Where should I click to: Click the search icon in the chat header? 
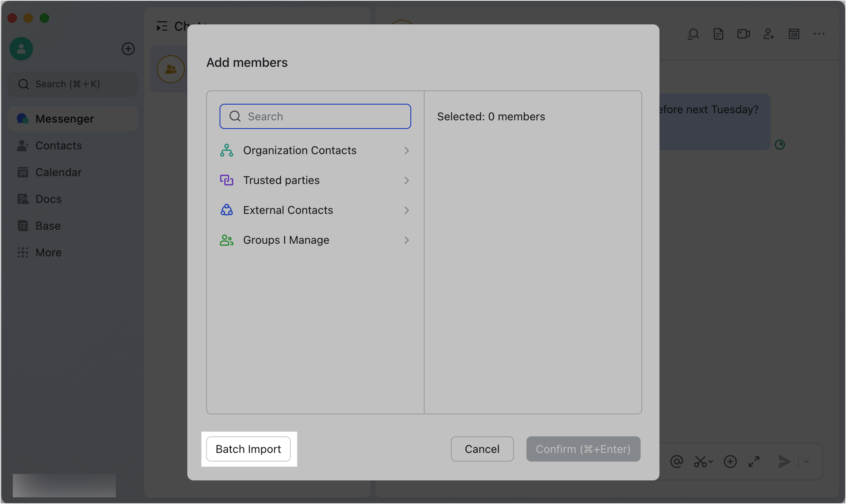pos(693,34)
